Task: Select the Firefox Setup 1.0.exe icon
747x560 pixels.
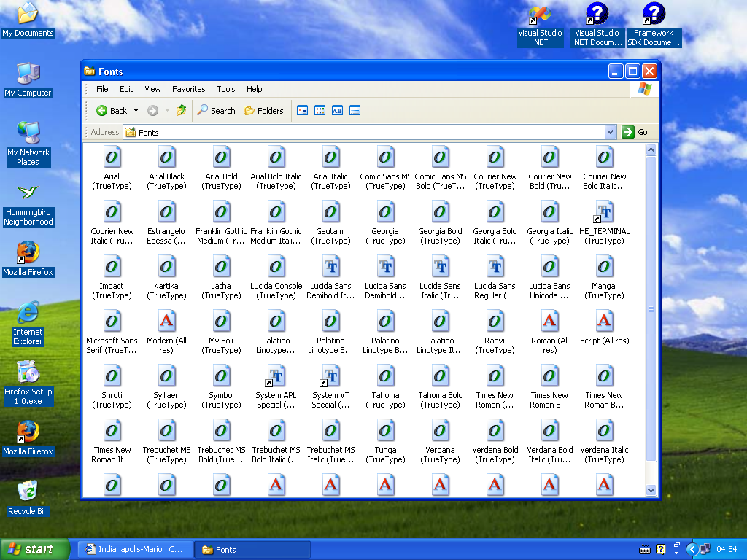Action: coord(28,384)
